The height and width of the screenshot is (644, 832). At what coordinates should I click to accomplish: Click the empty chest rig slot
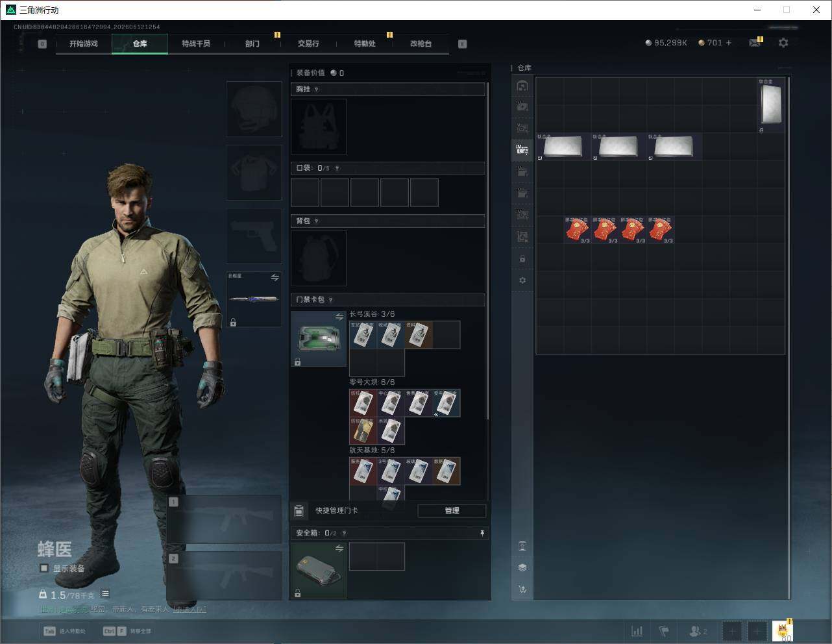tap(319, 127)
